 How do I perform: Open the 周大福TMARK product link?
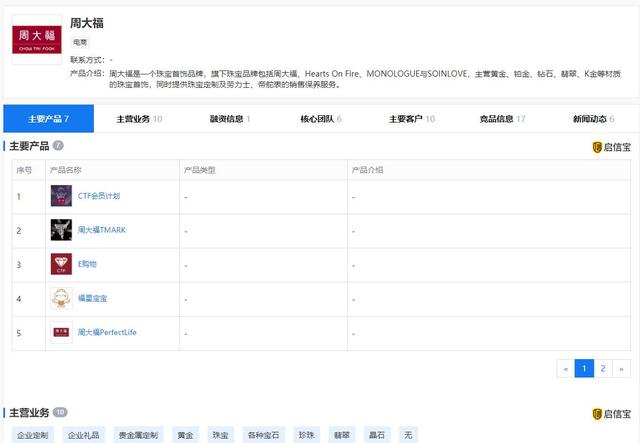(x=102, y=230)
